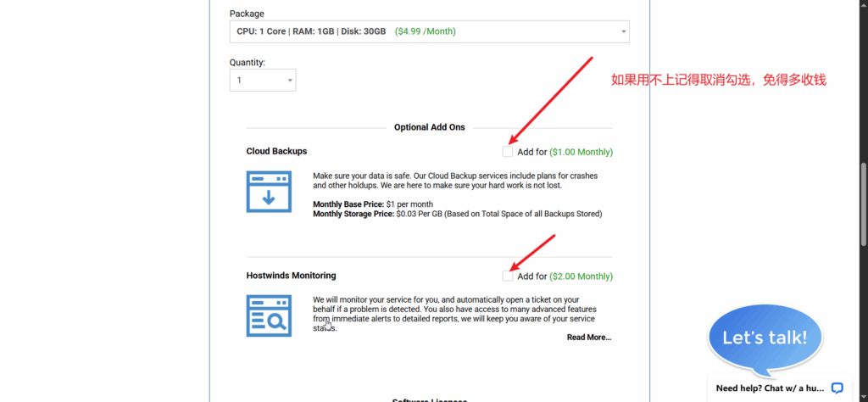Click the "Add for ($1.00 Monthly)" label
The height and width of the screenshot is (402, 868).
(565, 153)
